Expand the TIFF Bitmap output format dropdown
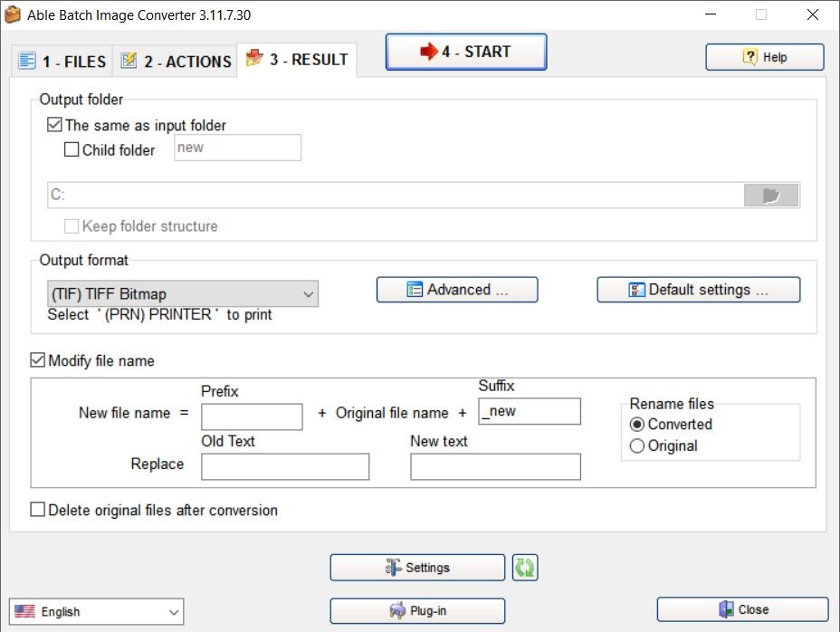The image size is (840, 632). click(183, 293)
